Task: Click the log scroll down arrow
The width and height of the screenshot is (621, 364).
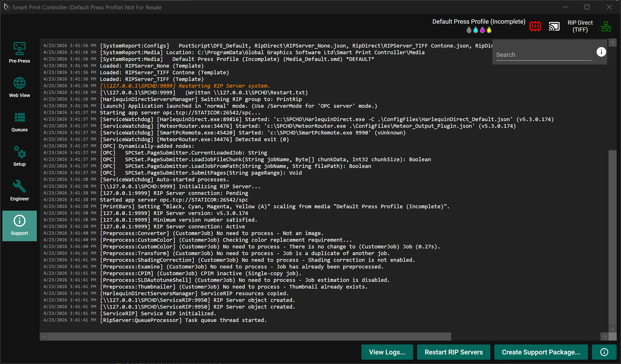Action: pos(613,329)
